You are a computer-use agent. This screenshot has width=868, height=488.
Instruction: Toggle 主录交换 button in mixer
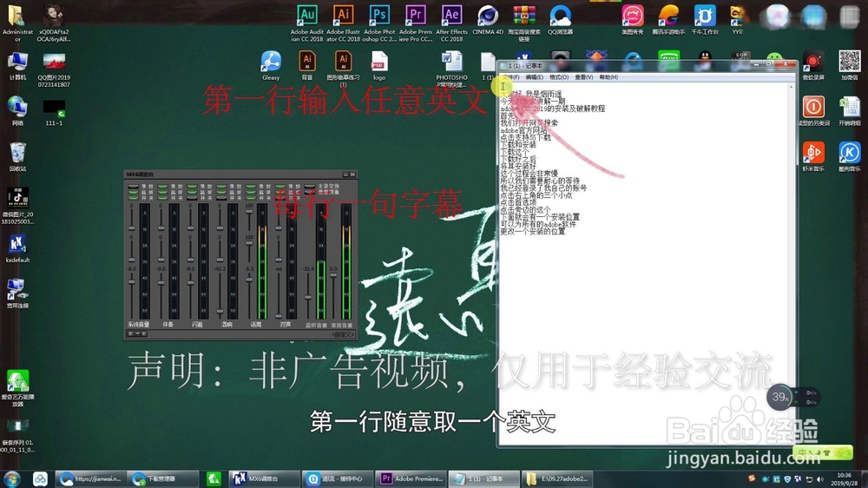pyautogui.click(x=310, y=186)
